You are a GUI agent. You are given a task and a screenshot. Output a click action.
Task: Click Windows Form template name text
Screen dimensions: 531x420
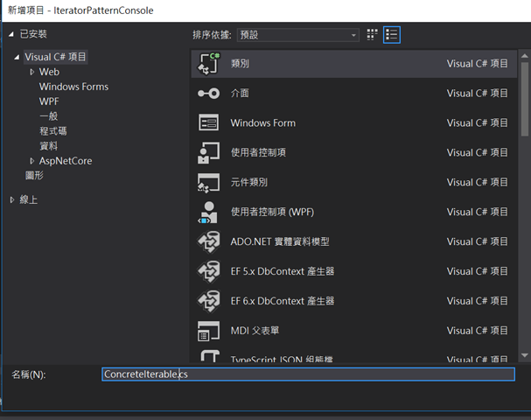pyautogui.click(x=263, y=123)
